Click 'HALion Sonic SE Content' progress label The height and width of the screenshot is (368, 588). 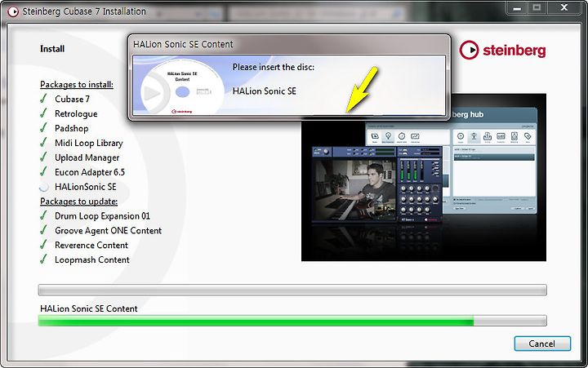click(x=89, y=308)
